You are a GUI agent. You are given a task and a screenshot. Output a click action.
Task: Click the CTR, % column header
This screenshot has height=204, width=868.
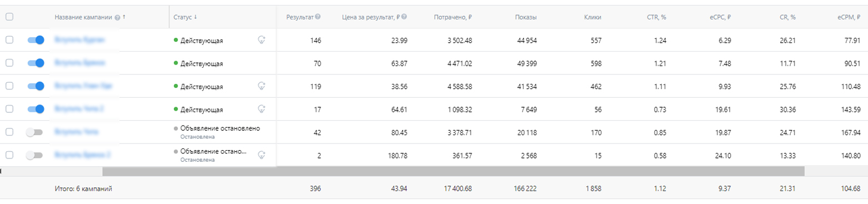coord(656,17)
